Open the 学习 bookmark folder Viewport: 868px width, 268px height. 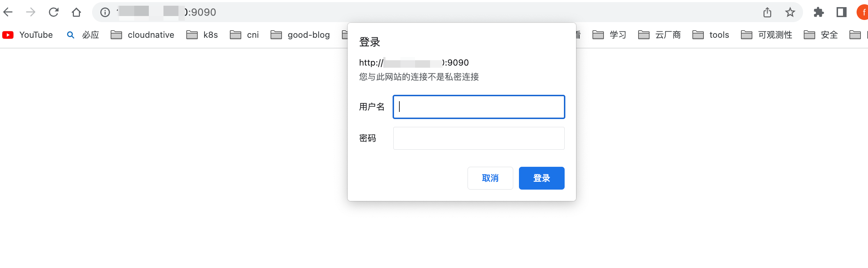pos(609,35)
